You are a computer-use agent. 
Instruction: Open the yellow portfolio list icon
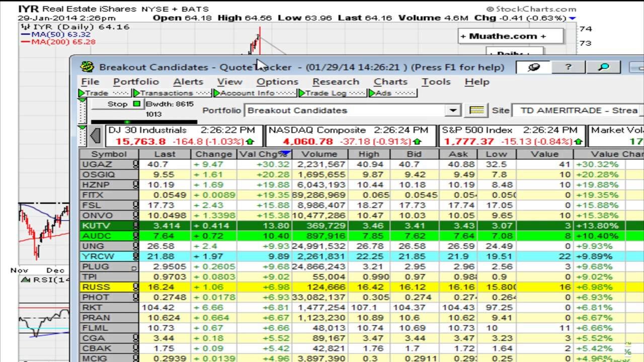(476, 110)
